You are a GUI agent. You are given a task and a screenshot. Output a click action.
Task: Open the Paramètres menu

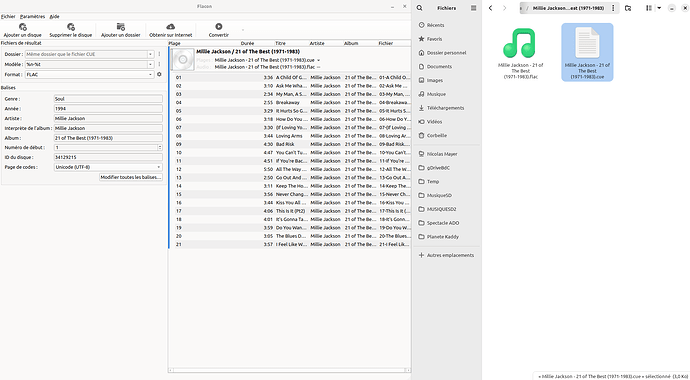point(33,16)
